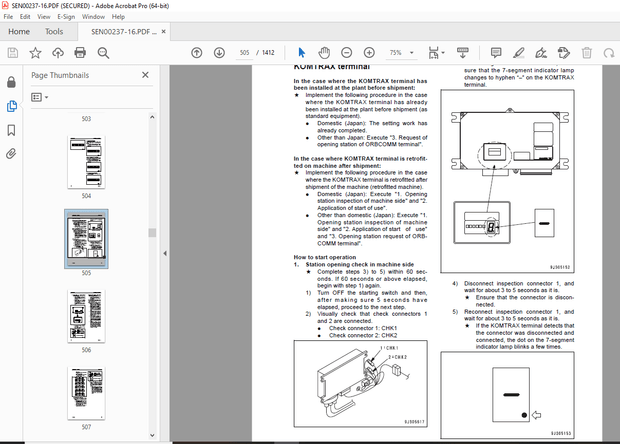Choose the Selection arrow tool
This screenshot has width=620, height=444.
point(302,53)
